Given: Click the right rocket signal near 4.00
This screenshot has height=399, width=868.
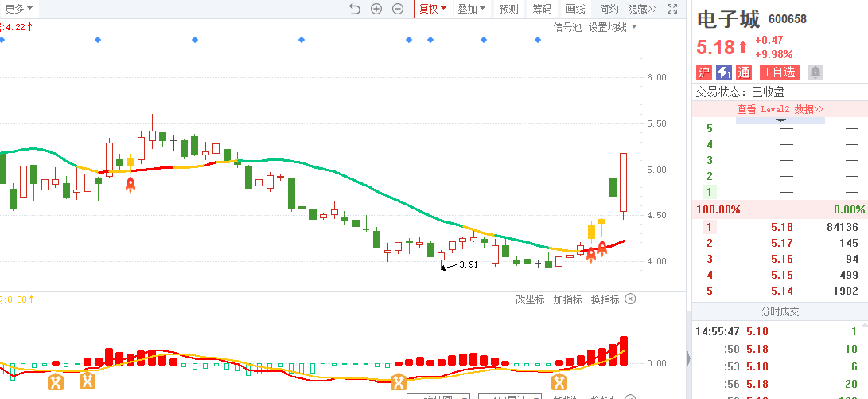Looking at the screenshot, I should click(x=602, y=248).
